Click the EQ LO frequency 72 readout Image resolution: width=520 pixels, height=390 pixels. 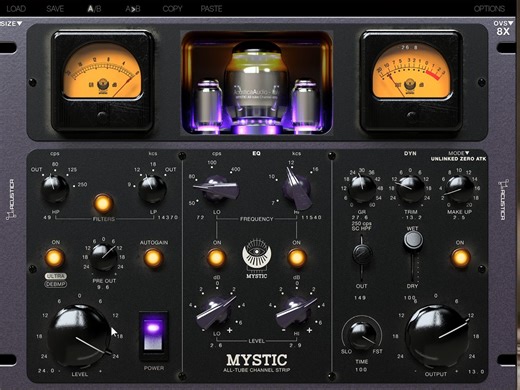[200, 217]
